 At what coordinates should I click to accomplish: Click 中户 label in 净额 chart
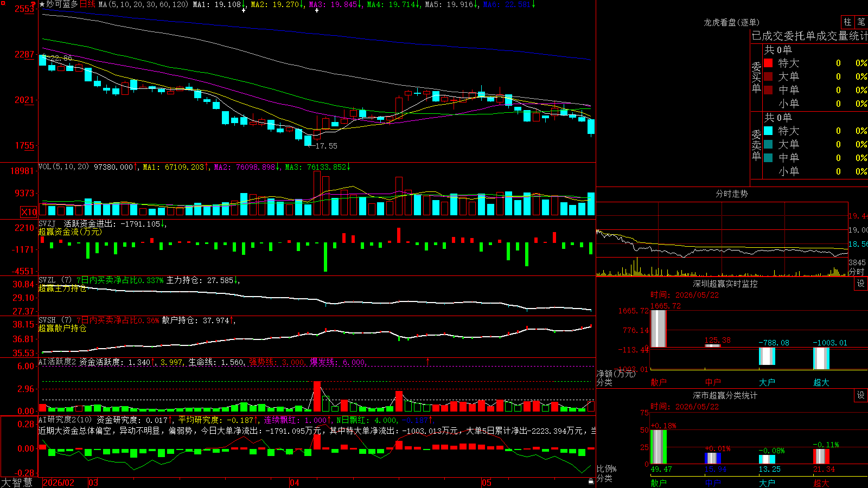713,382
